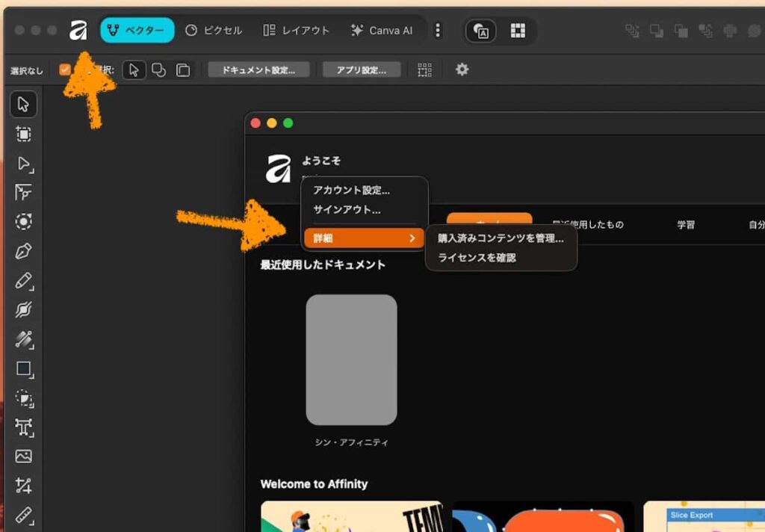Select the Pen tool
The height and width of the screenshot is (532, 765).
coord(23,252)
